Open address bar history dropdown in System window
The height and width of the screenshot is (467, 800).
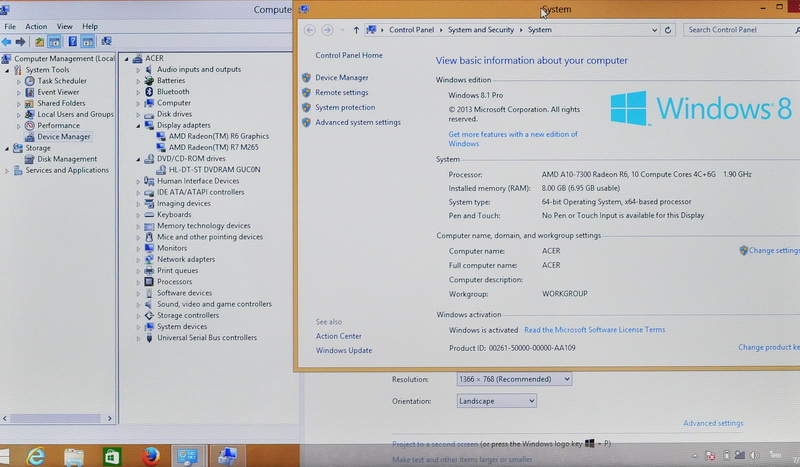click(x=654, y=30)
